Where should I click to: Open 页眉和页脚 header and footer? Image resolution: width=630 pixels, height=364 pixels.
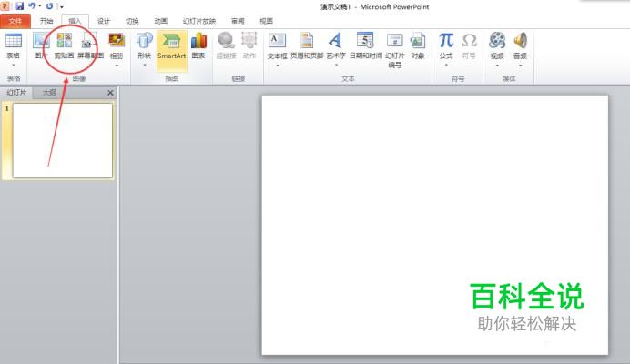click(307, 41)
